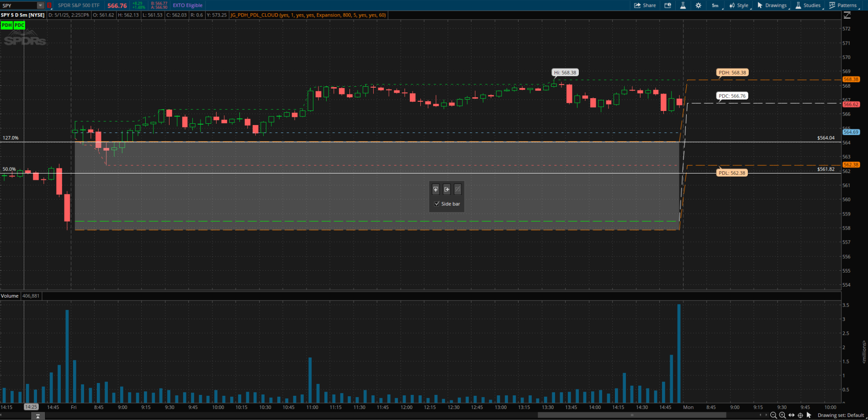Image resolution: width=868 pixels, height=420 pixels.
Task: Select the pointer cursor tool at bottom
Action: (x=809, y=415)
